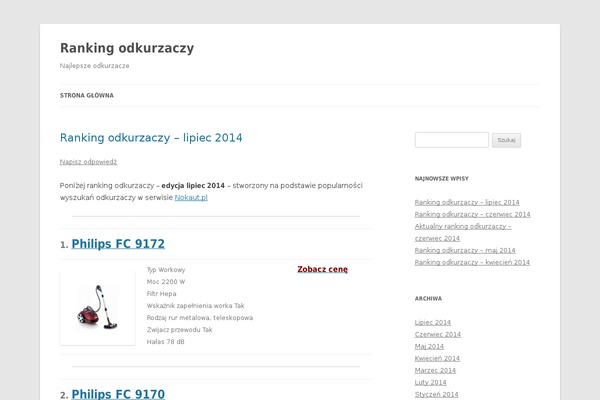Click the Zwijacz przewodu Tak spec line
This screenshot has width=600, height=400.
tap(179, 330)
